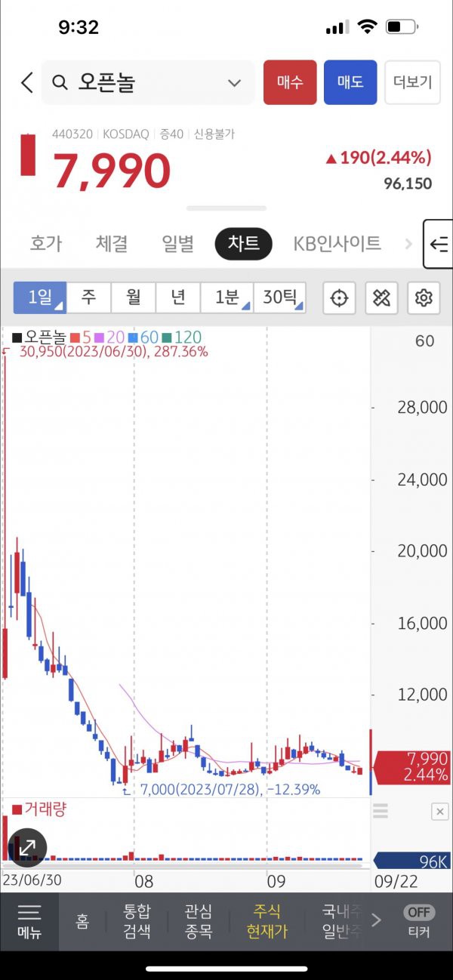Show more tabs with right chevron
The image size is (453, 980).
pyautogui.click(x=408, y=244)
